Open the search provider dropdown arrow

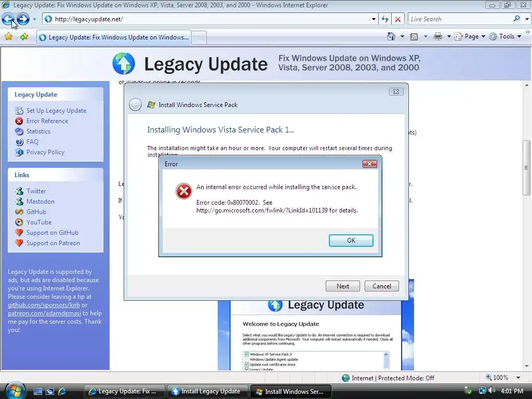[x=527, y=19]
